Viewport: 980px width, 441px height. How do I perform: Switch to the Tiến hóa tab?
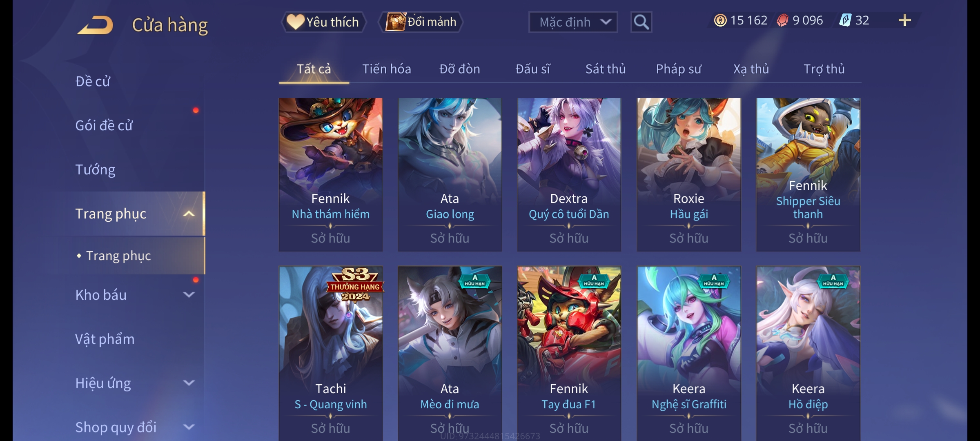[x=386, y=69]
